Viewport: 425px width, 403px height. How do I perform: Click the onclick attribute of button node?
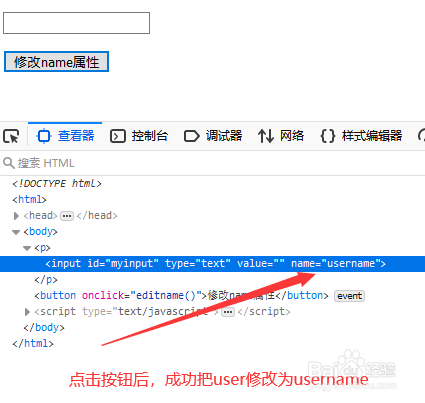(142, 296)
